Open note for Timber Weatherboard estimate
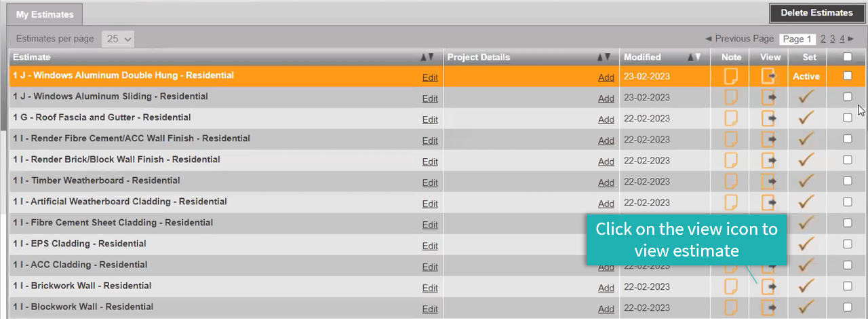This screenshot has height=319, width=868. point(731,181)
